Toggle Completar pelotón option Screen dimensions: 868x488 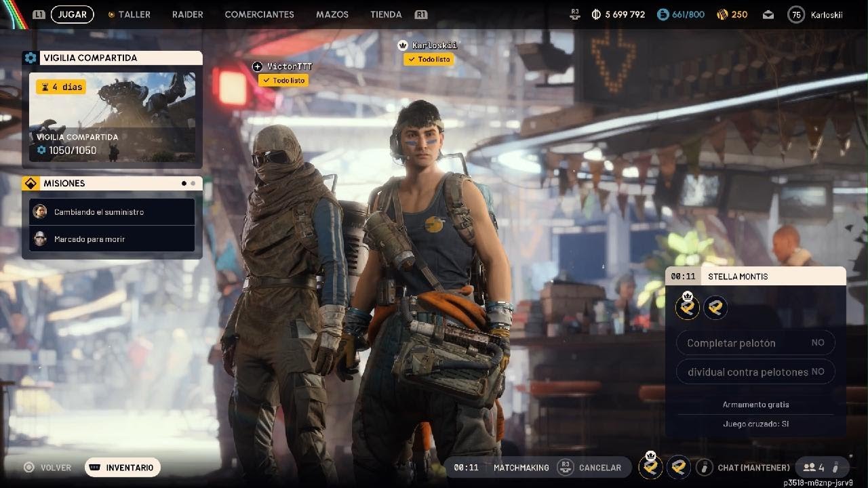(755, 343)
